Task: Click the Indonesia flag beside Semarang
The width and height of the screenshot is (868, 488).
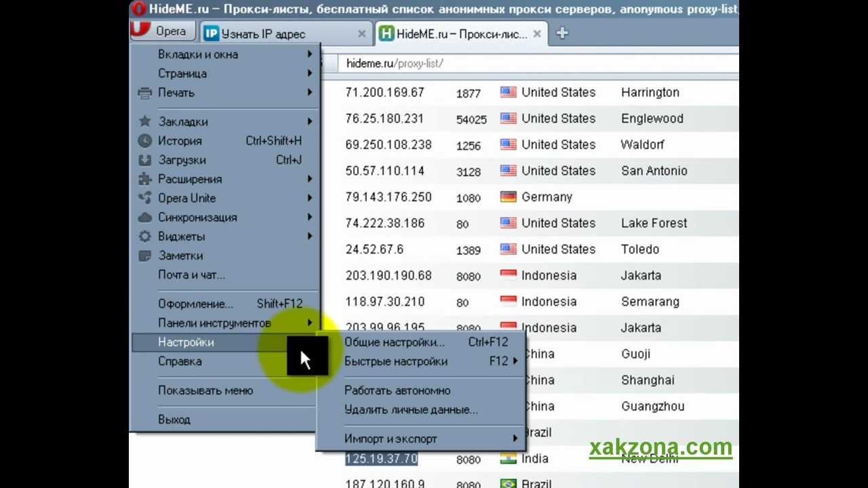Action: pyautogui.click(x=508, y=302)
